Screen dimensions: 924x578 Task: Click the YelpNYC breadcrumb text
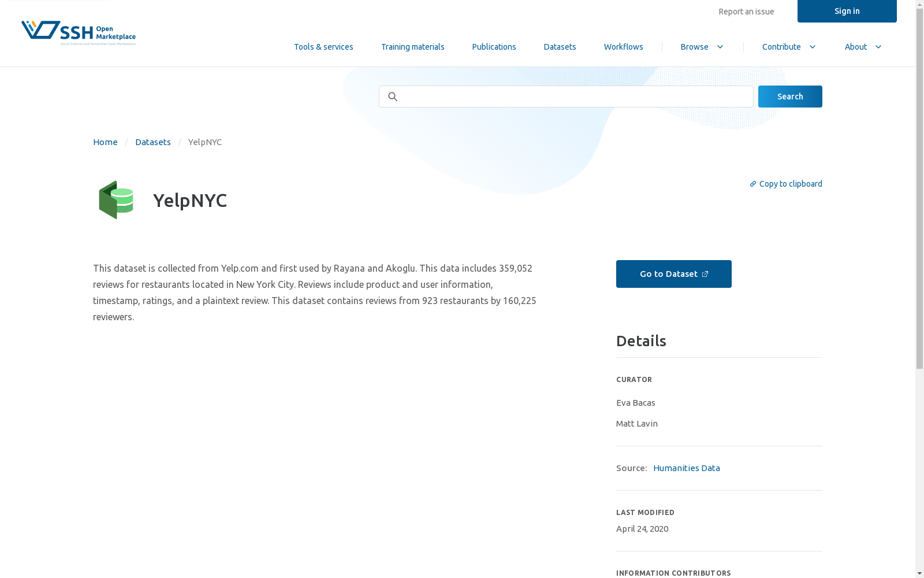(x=205, y=142)
